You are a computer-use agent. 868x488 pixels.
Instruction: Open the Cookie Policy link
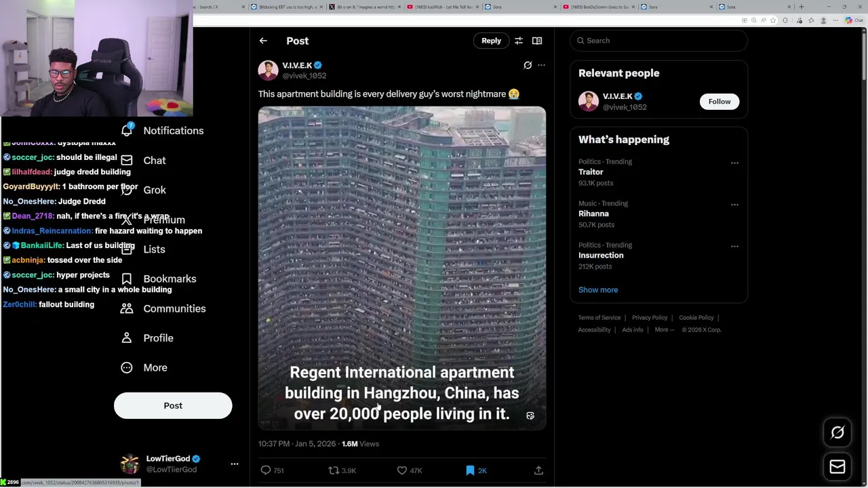[696, 317]
